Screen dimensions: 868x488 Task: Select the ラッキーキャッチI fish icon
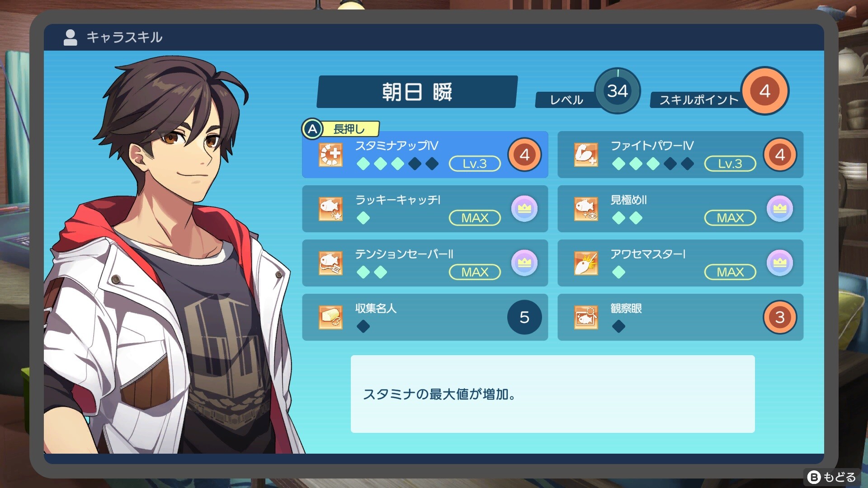click(330, 209)
